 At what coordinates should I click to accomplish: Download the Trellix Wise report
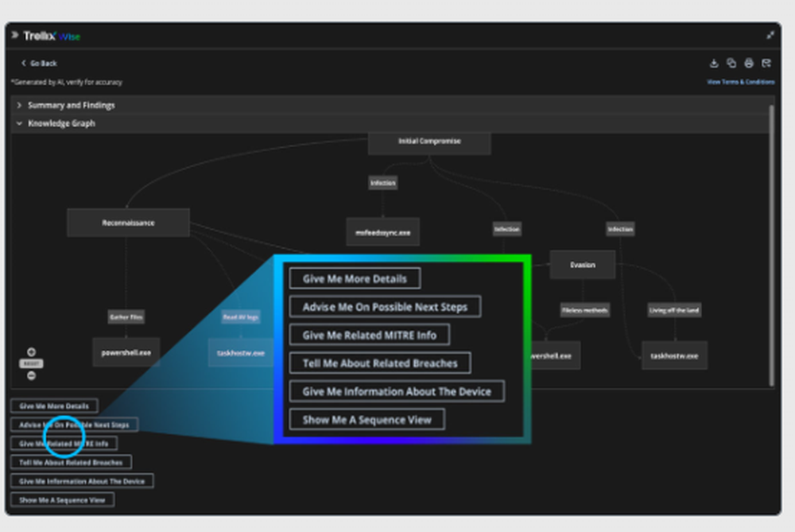714,64
